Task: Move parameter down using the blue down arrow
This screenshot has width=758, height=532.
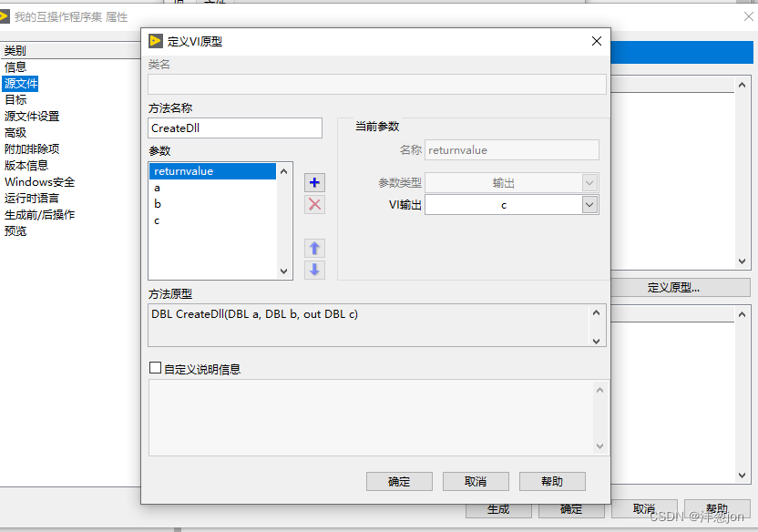Action: (x=313, y=267)
